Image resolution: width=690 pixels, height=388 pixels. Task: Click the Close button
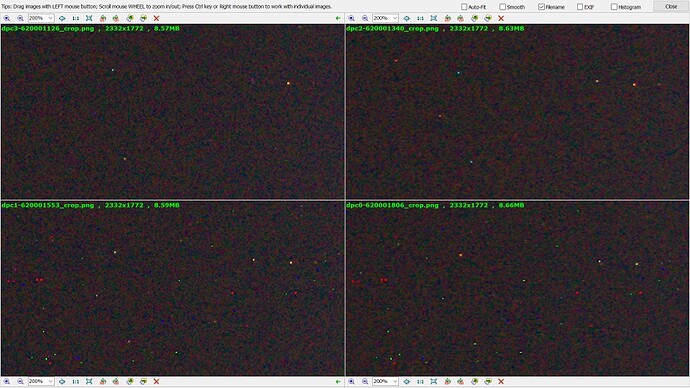[x=671, y=6]
